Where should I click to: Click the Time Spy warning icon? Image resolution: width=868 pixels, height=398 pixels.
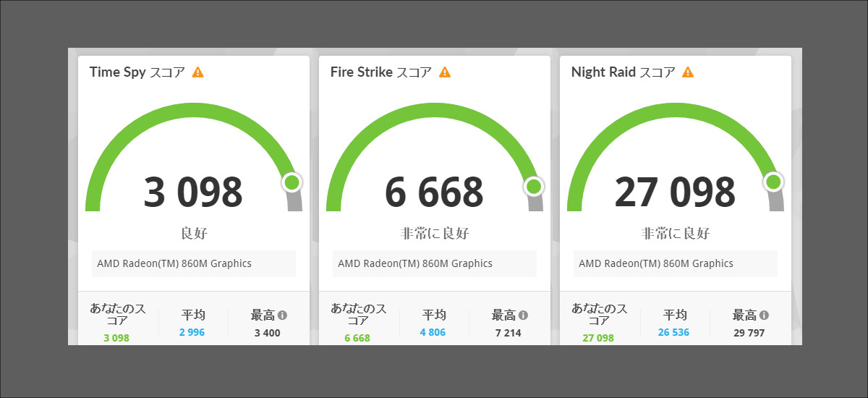[197, 72]
